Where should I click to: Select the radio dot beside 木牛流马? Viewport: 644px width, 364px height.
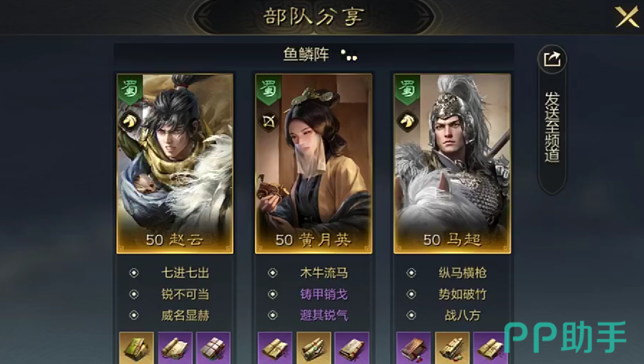(x=273, y=273)
